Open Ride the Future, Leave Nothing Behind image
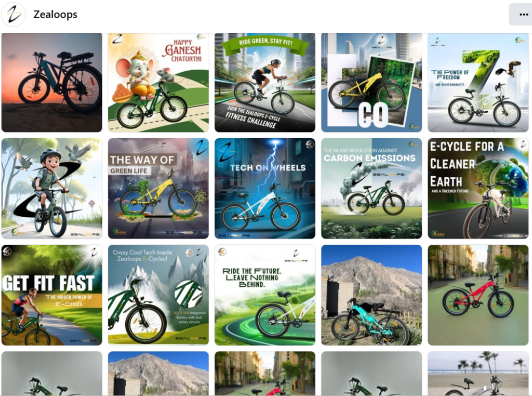Viewport: 532px width, 396px height. click(265, 295)
